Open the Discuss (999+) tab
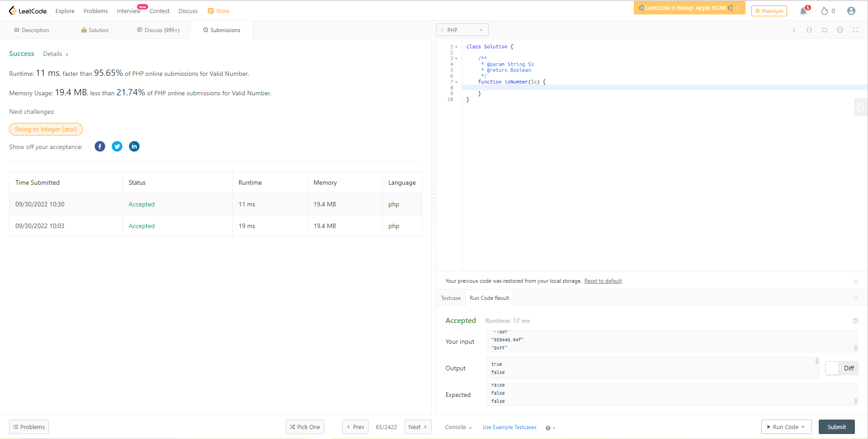Image resolution: width=868 pixels, height=439 pixels. [158, 30]
